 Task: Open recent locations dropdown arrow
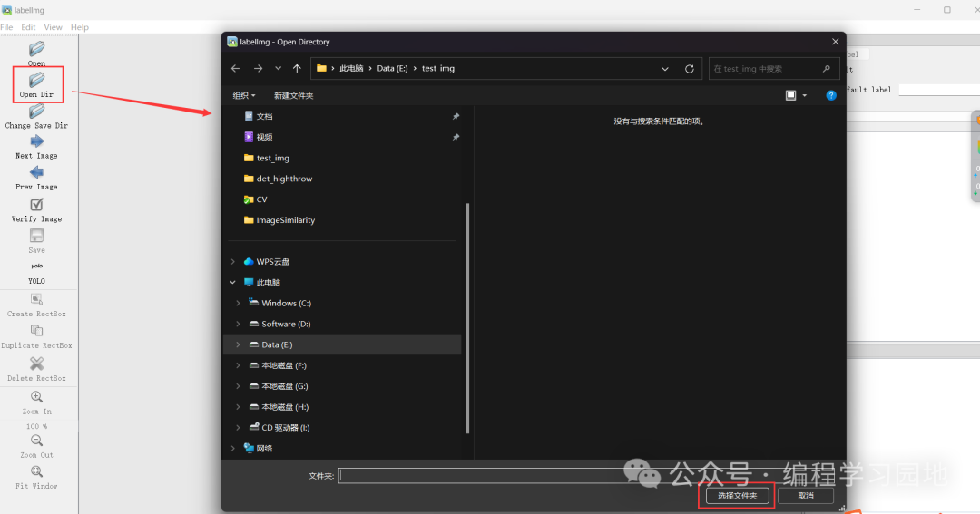(x=279, y=68)
